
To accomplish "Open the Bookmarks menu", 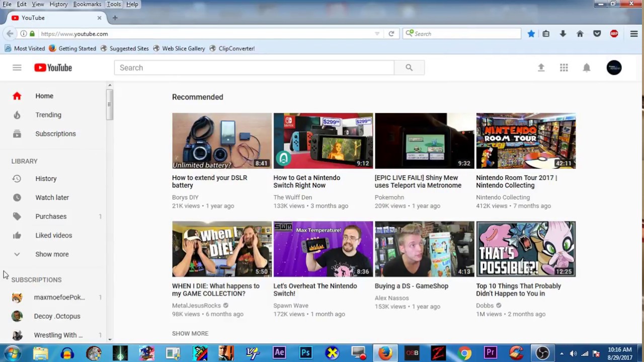I will coord(87,4).
